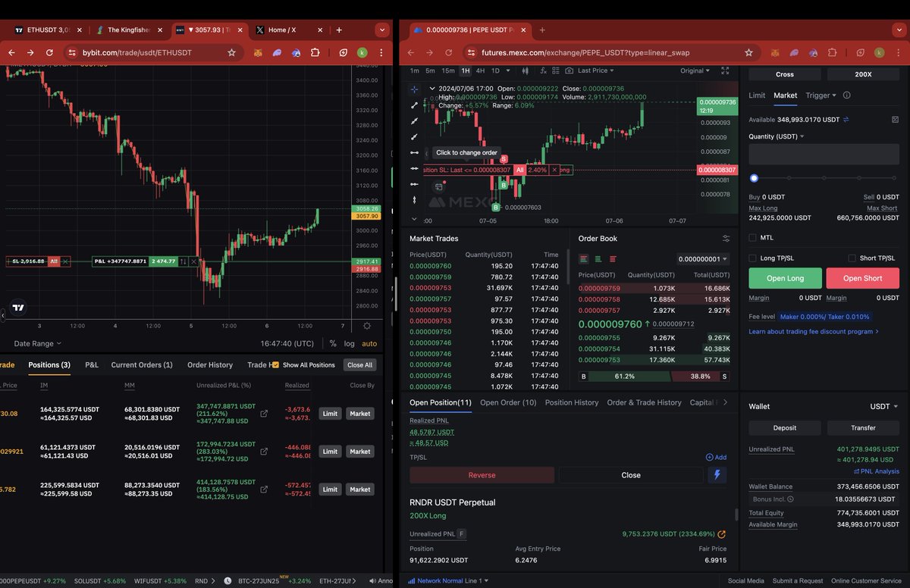Open the Deposit button in Wallet
Screen dimensions: 910x588
(785, 427)
